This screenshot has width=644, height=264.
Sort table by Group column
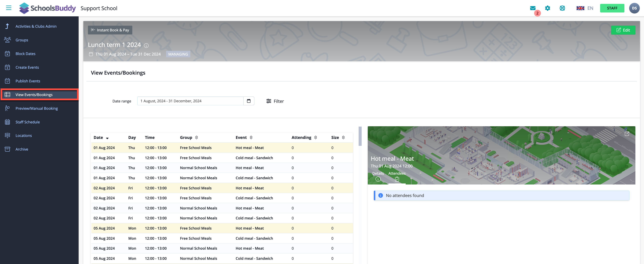[x=189, y=138]
